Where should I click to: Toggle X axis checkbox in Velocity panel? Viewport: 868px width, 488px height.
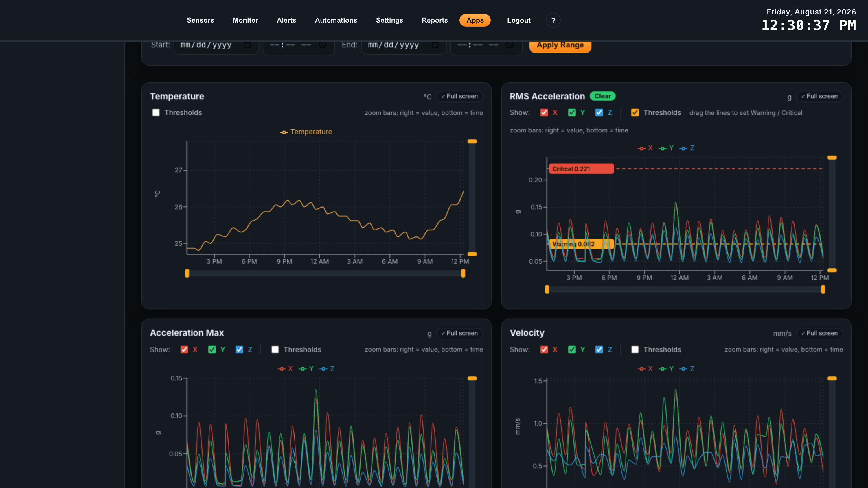[x=544, y=350]
